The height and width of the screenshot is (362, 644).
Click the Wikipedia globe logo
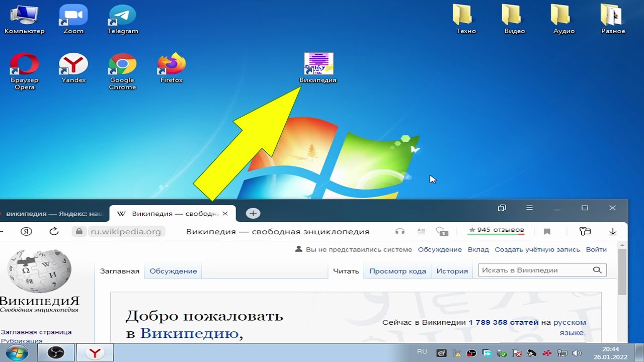[x=40, y=271]
